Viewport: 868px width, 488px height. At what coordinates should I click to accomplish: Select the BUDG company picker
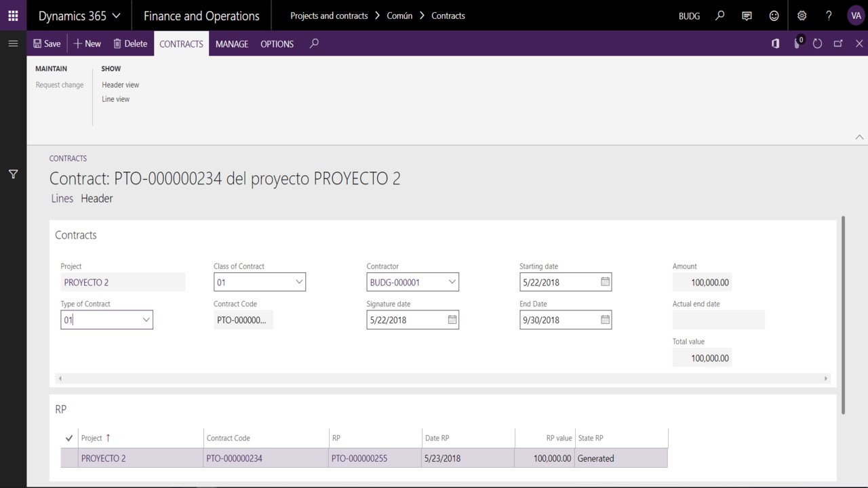689,16
